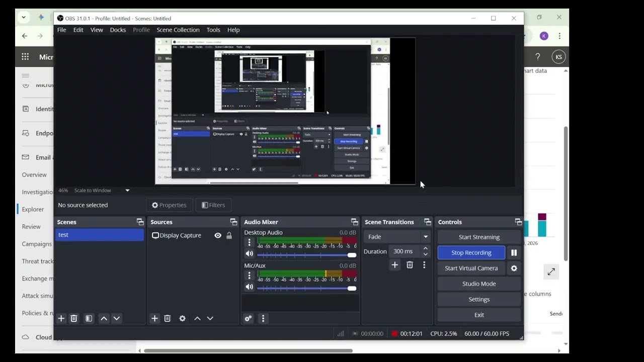The height and width of the screenshot is (362, 644).
Task: Decrease transition duration stepper down
Action: pos(426,254)
